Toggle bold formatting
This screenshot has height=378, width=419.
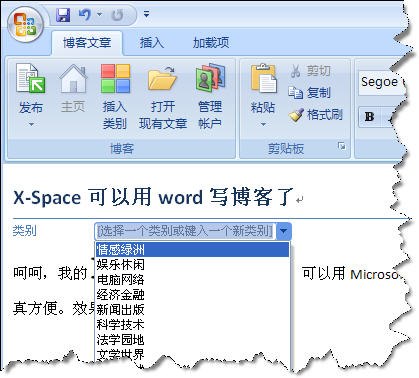click(369, 117)
